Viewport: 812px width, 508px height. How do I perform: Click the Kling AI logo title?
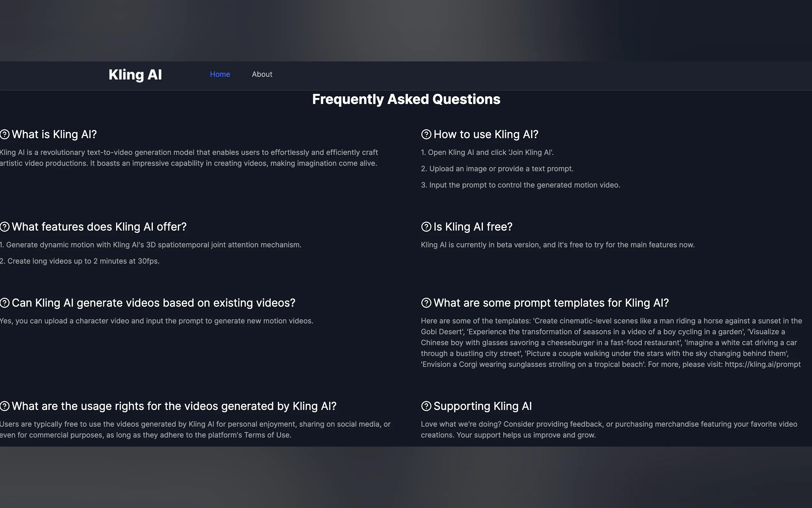pyautogui.click(x=135, y=75)
